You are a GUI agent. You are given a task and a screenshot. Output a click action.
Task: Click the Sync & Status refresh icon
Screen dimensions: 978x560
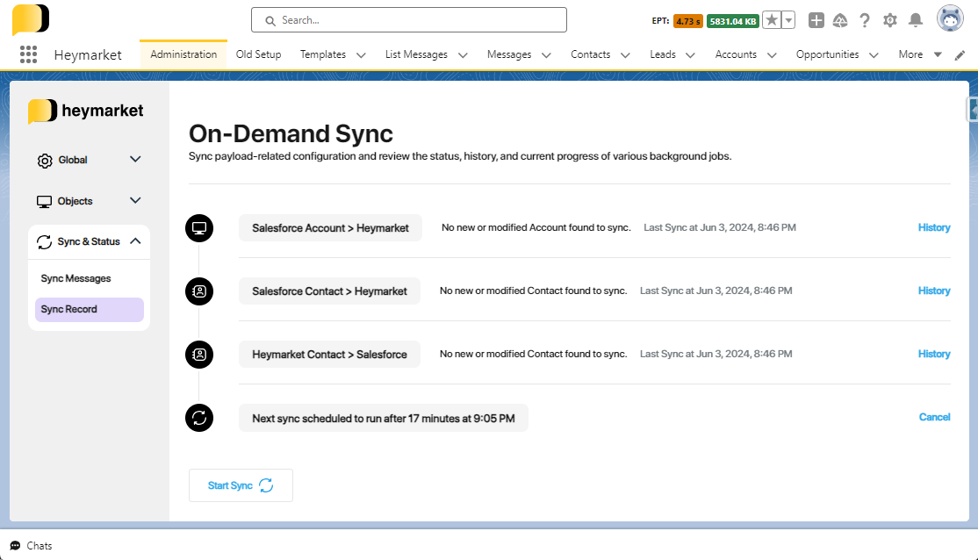coord(44,242)
